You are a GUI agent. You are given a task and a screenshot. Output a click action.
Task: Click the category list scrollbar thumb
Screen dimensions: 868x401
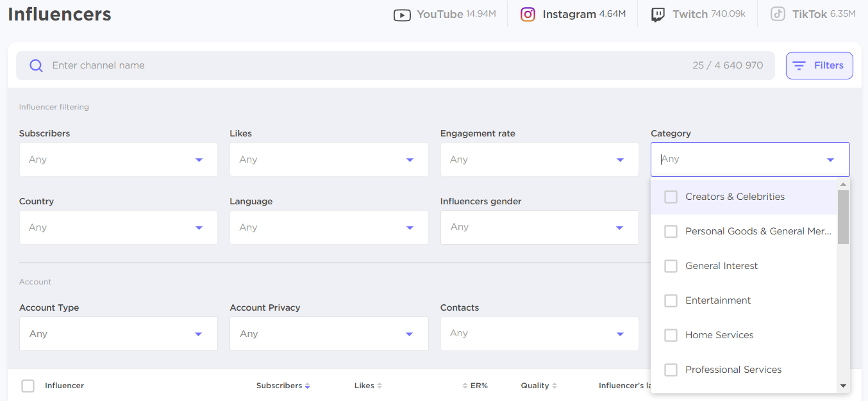[x=843, y=217]
